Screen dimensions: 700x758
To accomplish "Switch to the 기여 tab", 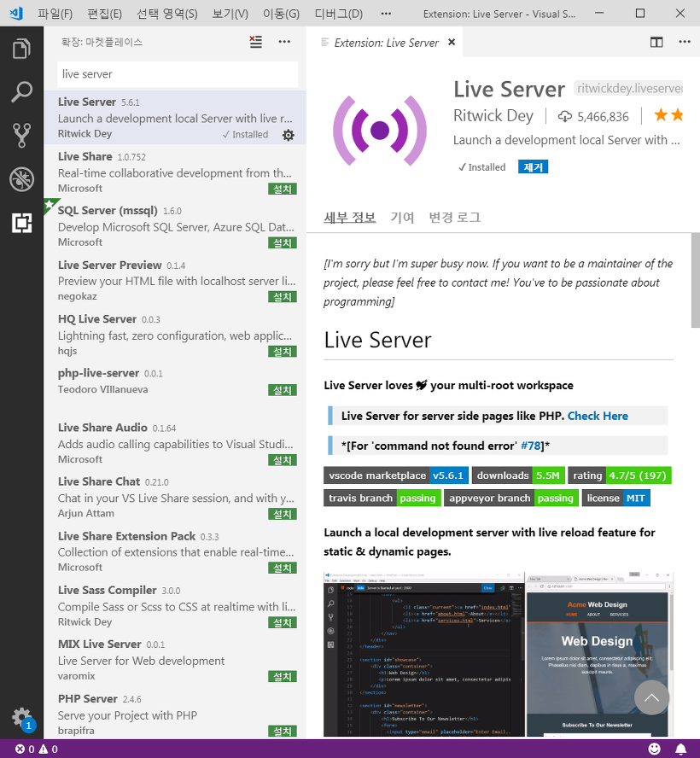I will point(402,218).
